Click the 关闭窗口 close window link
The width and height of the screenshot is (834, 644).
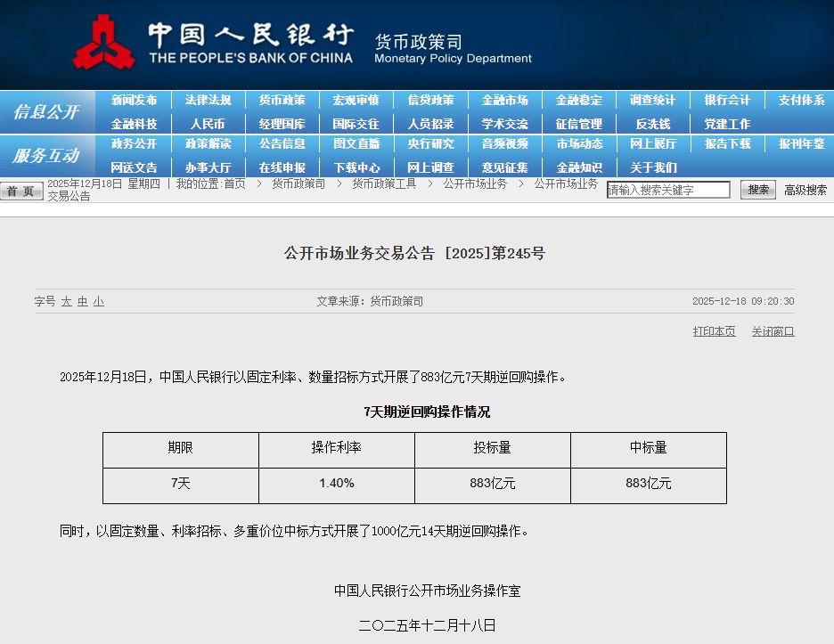(773, 331)
